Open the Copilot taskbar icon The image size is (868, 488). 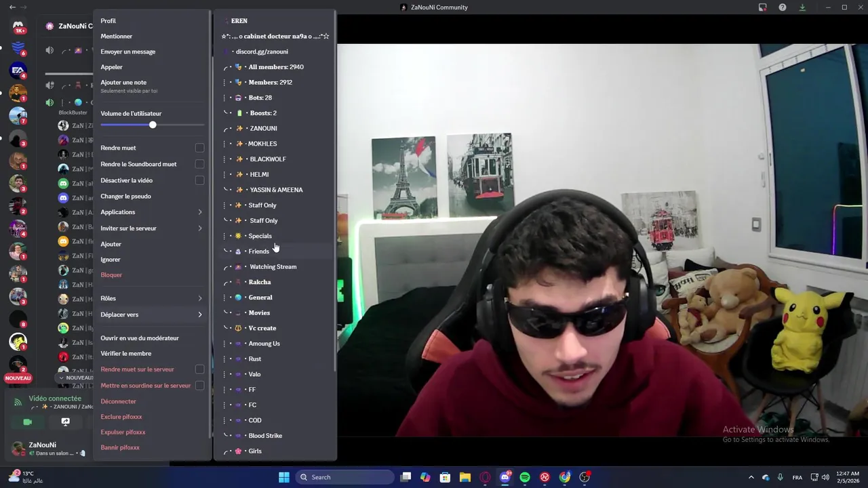tap(425, 477)
